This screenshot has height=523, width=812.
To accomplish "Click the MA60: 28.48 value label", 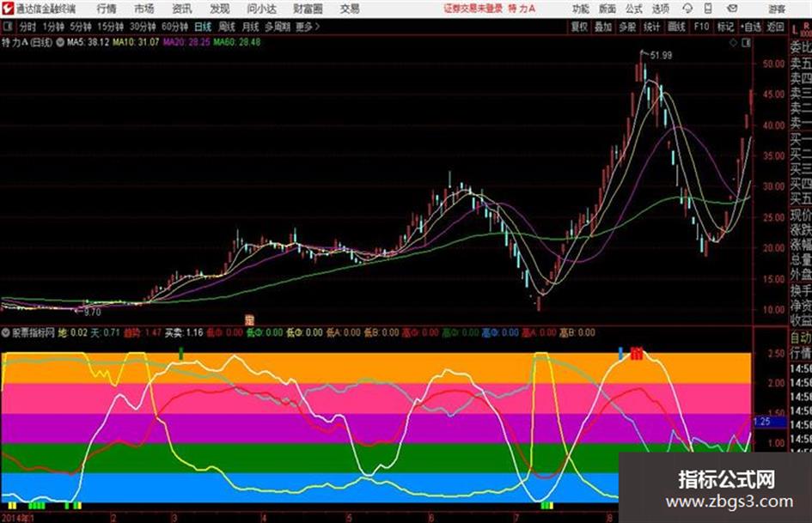I will (236, 42).
